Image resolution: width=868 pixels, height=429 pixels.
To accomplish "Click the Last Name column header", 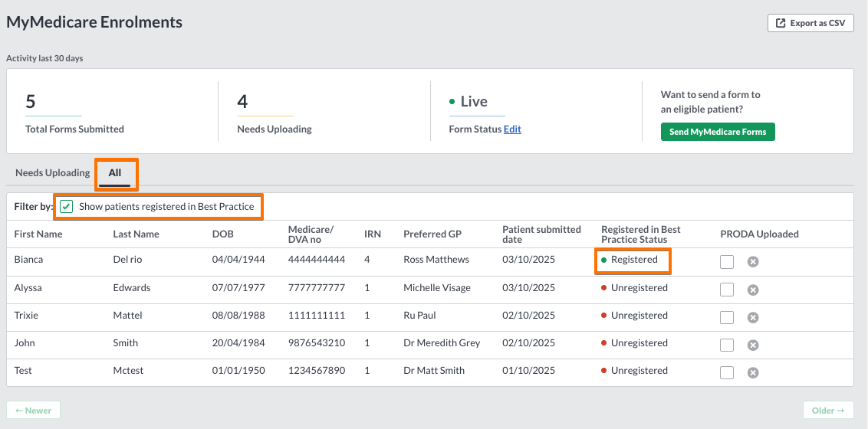I will pos(136,234).
